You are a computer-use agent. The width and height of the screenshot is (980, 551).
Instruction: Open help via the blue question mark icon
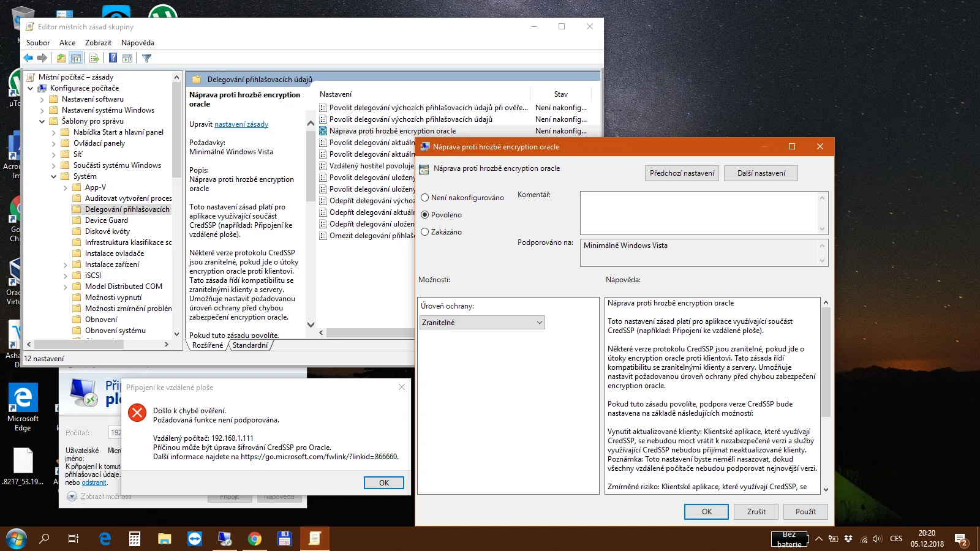[113, 58]
